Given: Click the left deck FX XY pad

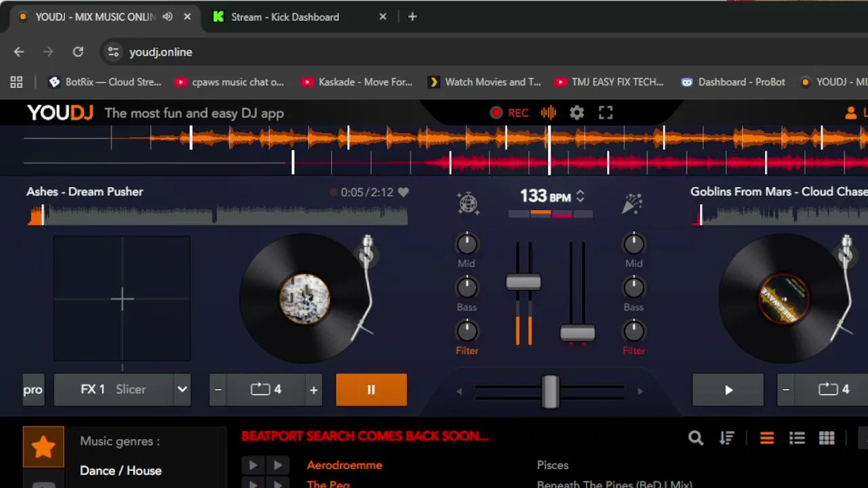Looking at the screenshot, I should [122, 299].
